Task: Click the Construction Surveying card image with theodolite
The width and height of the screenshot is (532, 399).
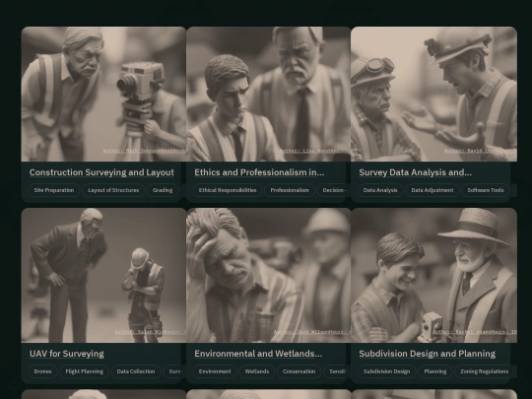Action: [103, 94]
